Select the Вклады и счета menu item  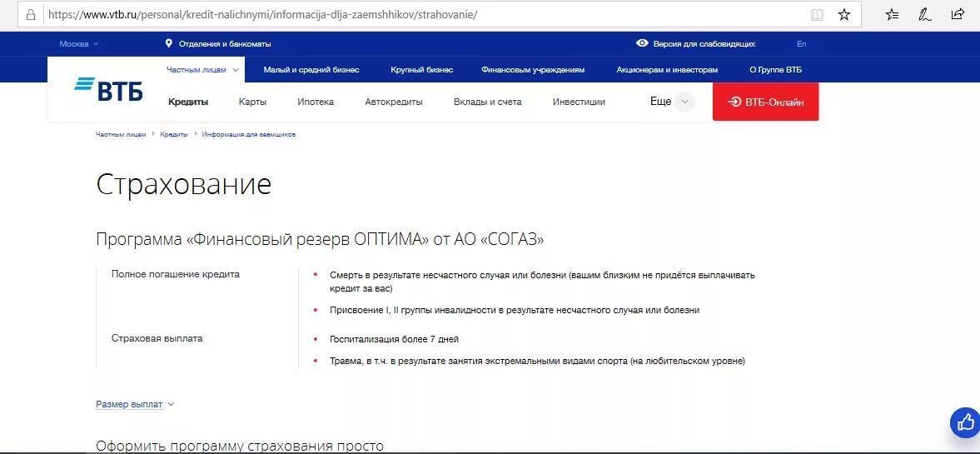(487, 102)
